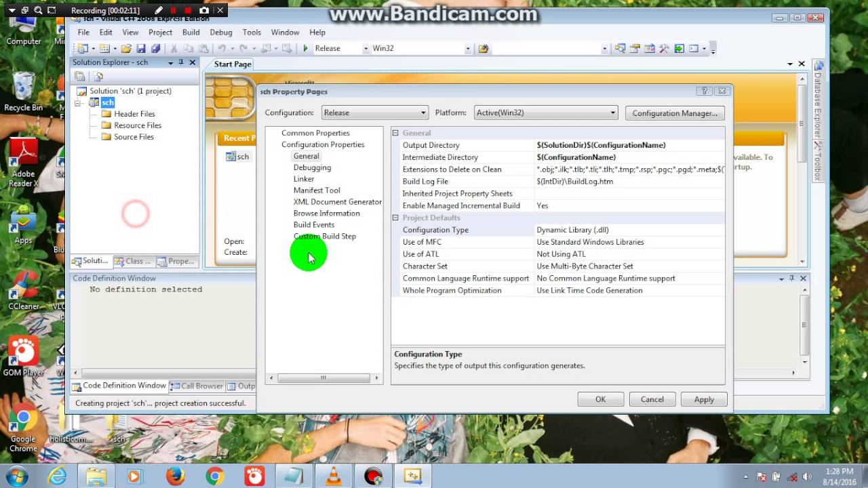Open the toolbar Find combo box dropdown arrow
This screenshot has height=488, width=868.
(604, 48)
